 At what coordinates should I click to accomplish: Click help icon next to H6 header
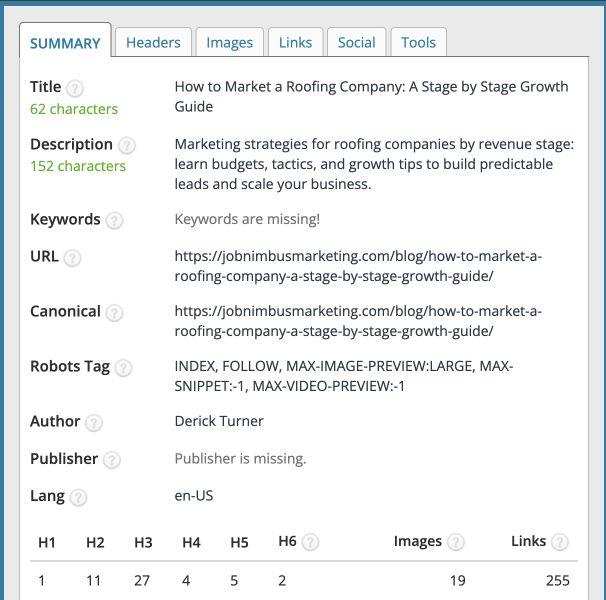pos(310,542)
